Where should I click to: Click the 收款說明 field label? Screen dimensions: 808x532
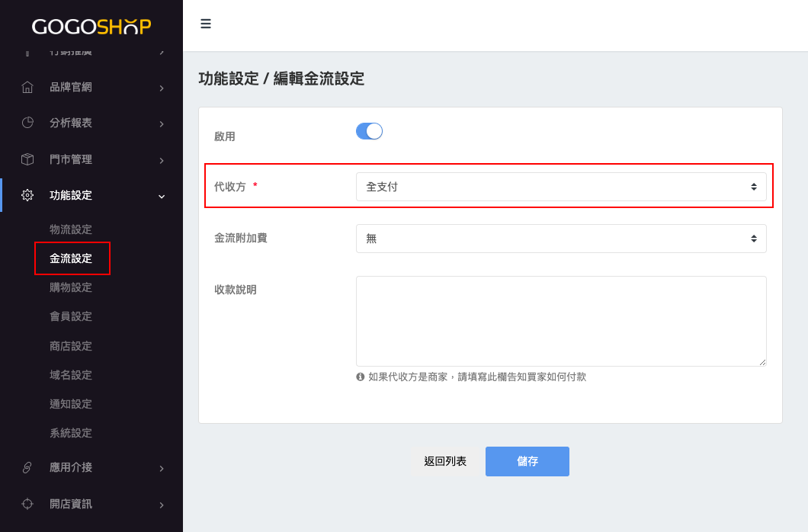click(x=235, y=290)
